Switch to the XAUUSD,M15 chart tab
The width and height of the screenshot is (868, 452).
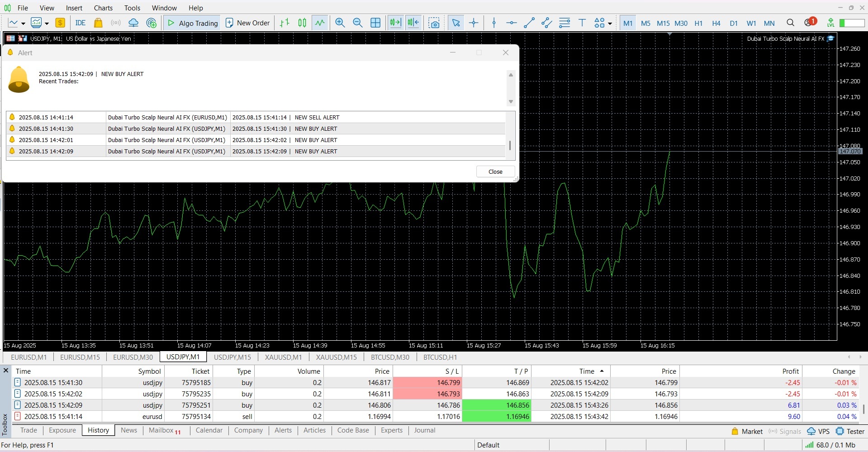(336, 357)
